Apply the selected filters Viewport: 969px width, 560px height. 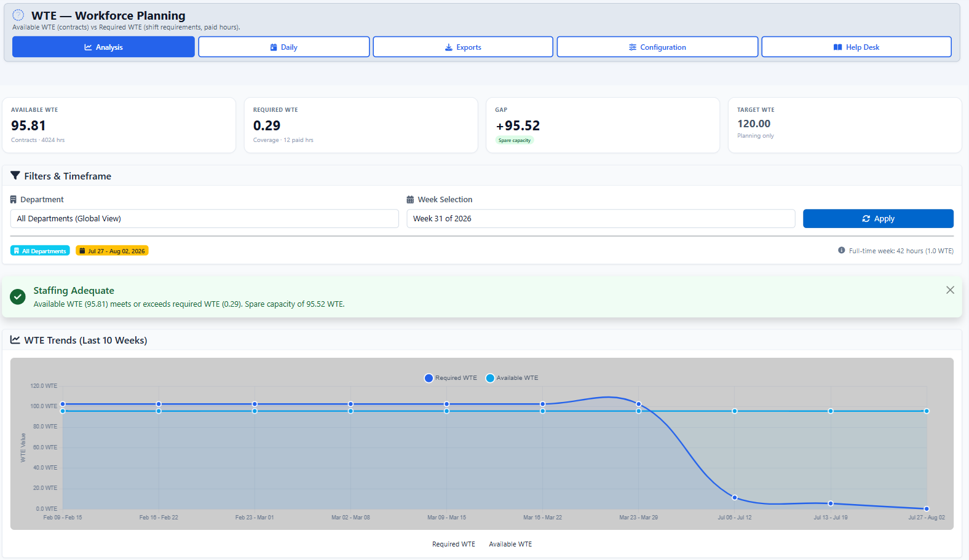tap(878, 219)
